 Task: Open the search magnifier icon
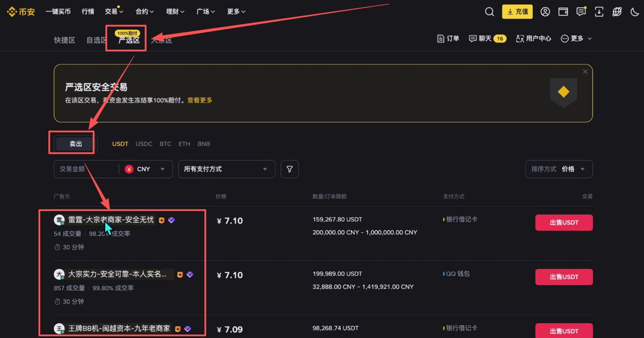489,11
